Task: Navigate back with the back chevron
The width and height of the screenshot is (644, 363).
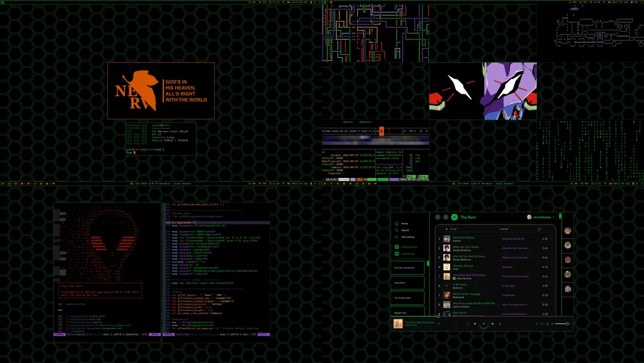Action: click(x=438, y=217)
